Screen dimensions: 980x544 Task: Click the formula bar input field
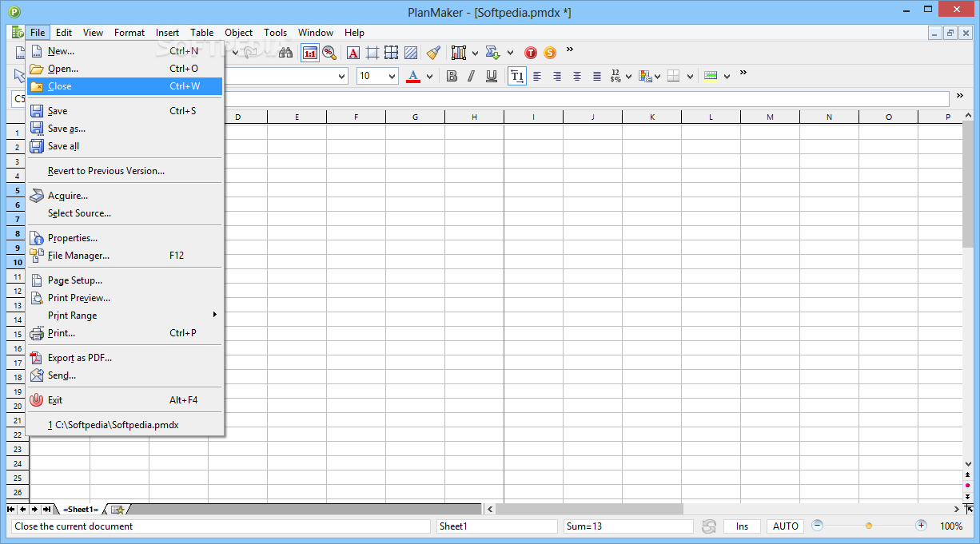(x=588, y=98)
